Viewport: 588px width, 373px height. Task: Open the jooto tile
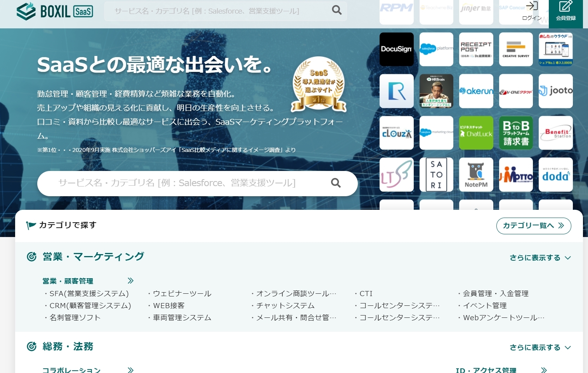556,91
